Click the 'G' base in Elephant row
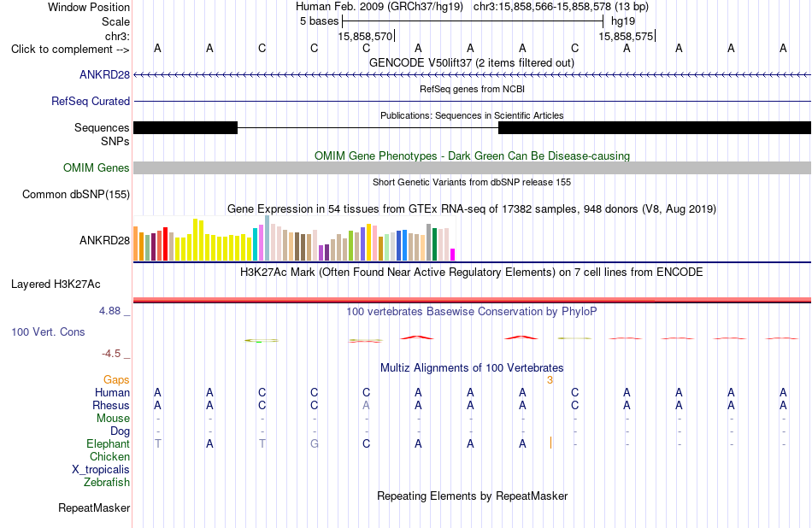The width and height of the screenshot is (812, 528). [314, 443]
